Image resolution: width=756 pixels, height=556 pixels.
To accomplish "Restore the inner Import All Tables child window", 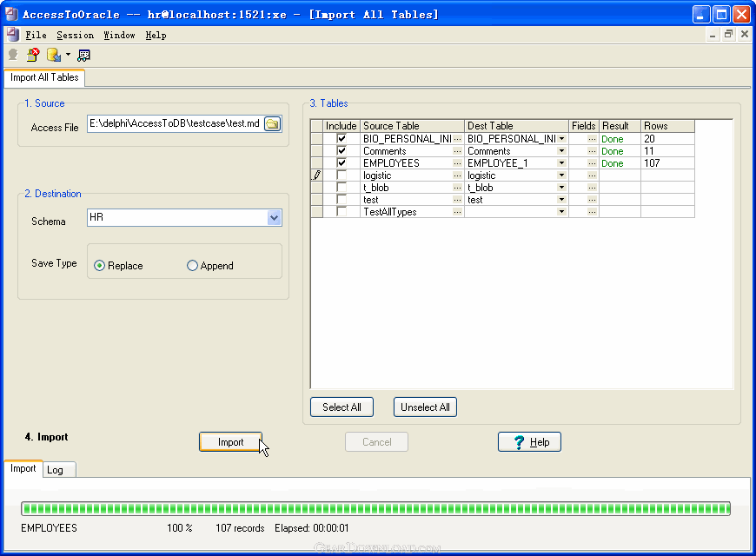I will (728, 34).
